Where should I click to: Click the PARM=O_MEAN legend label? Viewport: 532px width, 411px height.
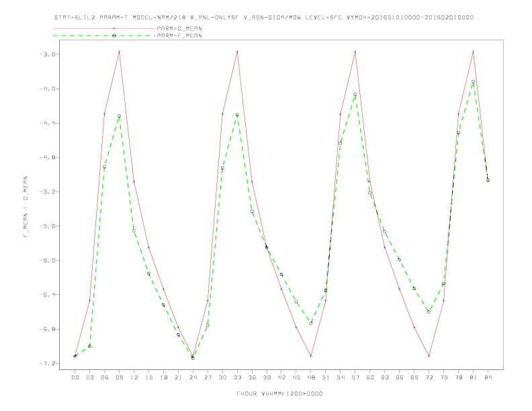pyautogui.click(x=179, y=28)
